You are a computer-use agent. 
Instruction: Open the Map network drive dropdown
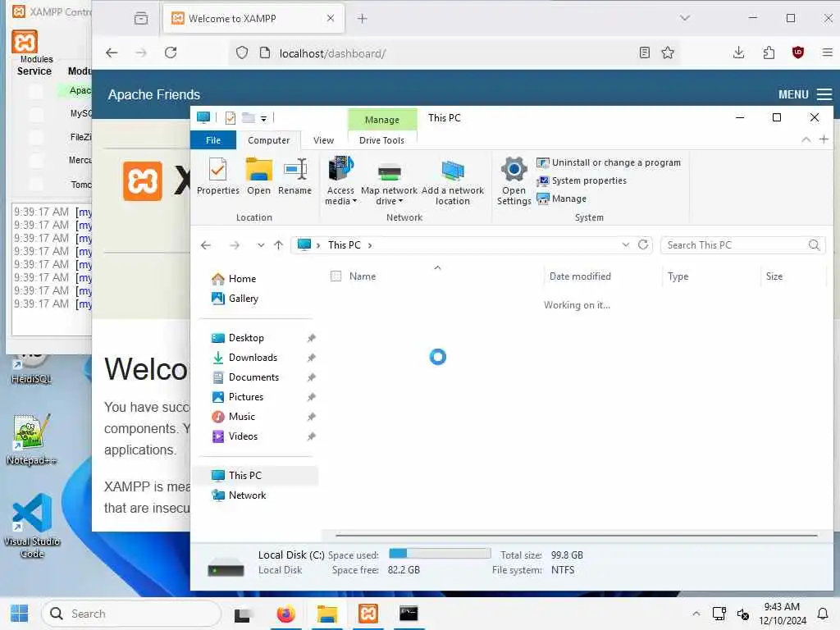click(x=389, y=181)
